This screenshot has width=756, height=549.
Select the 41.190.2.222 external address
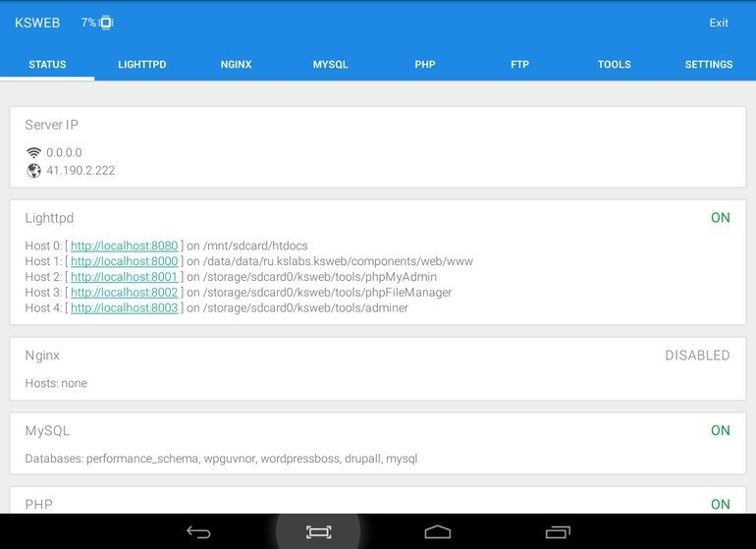tap(81, 171)
